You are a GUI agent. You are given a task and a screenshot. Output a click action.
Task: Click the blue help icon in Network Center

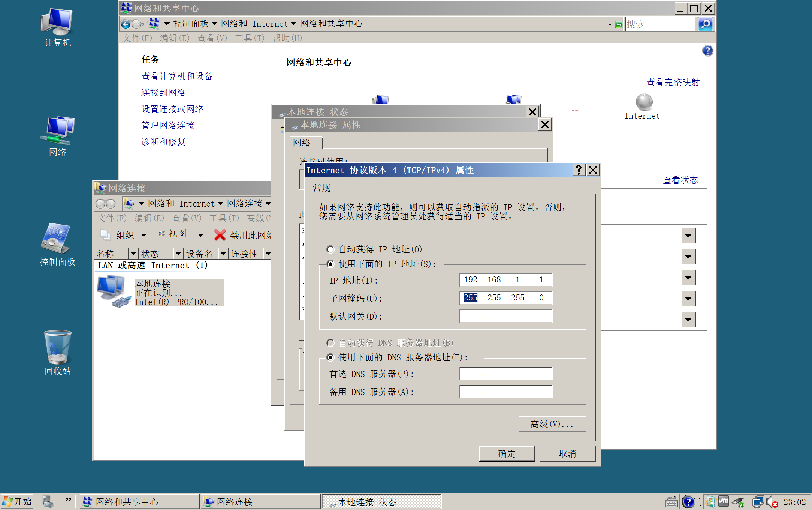707,51
